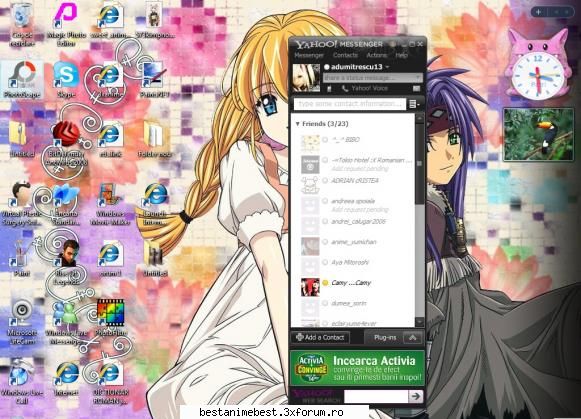Open the adumitrescu13 status dropdown arrow
The height and width of the screenshot is (419, 581).
click(x=387, y=67)
